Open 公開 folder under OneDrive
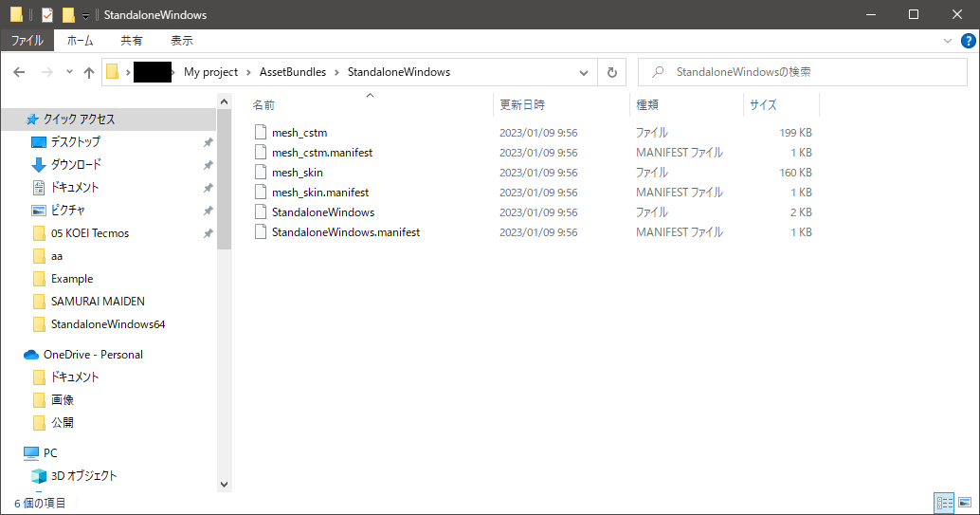Viewport: 980px width, 515px height. pos(62,423)
